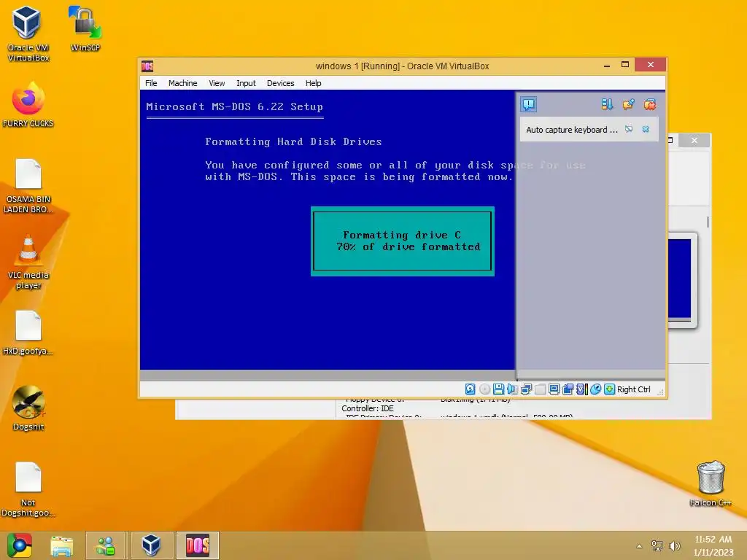Select the HxD.goofya... file icon
747x560 pixels.
tap(28, 333)
